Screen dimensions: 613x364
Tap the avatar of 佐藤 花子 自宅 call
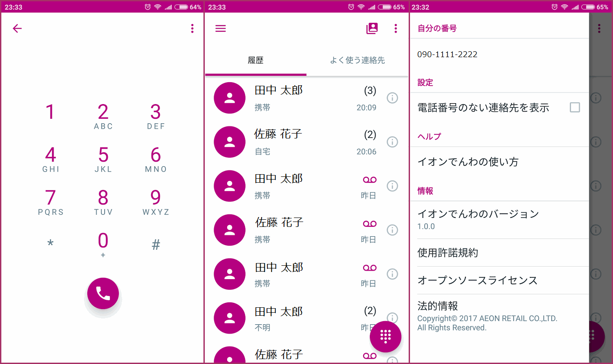(230, 142)
